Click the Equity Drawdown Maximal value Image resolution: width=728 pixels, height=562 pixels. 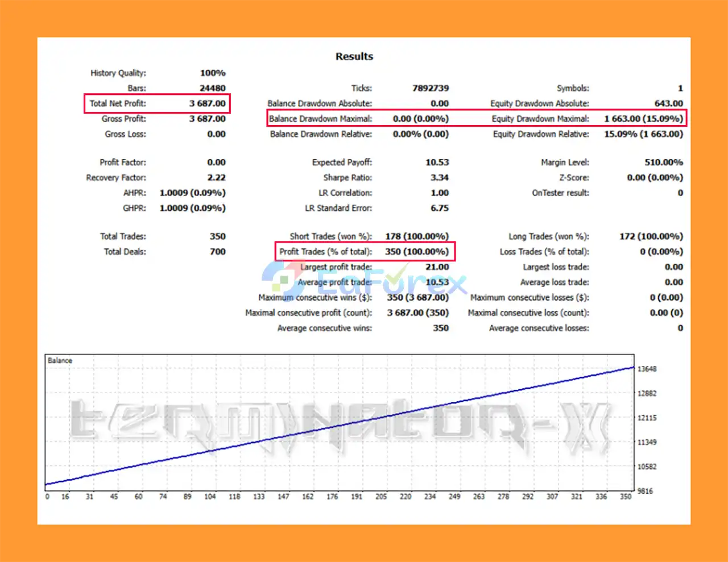tap(643, 119)
